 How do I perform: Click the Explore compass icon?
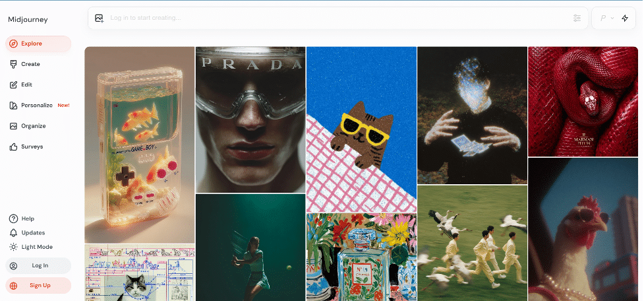tap(14, 44)
